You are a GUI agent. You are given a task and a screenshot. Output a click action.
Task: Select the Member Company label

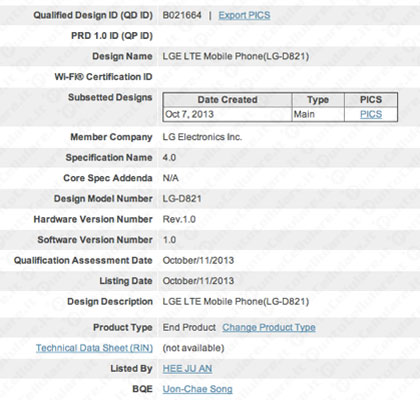point(111,137)
